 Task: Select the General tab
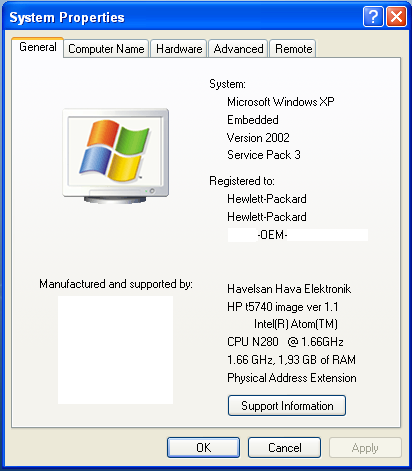click(37, 47)
